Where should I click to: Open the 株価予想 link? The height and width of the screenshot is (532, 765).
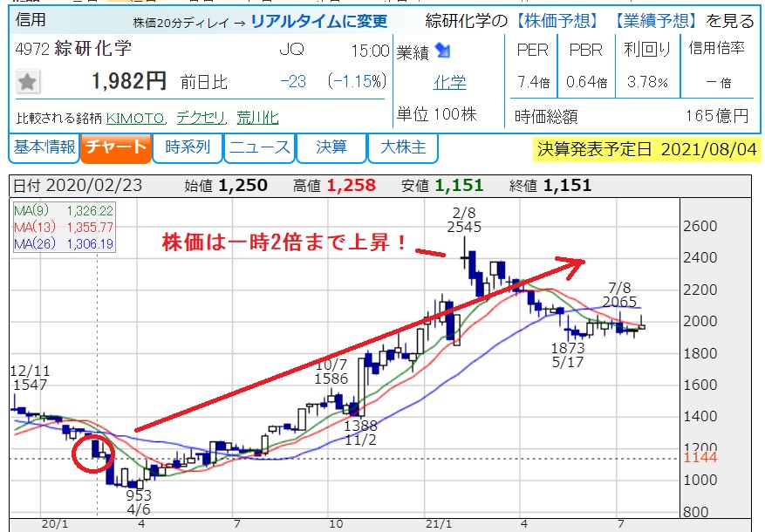click(557, 21)
